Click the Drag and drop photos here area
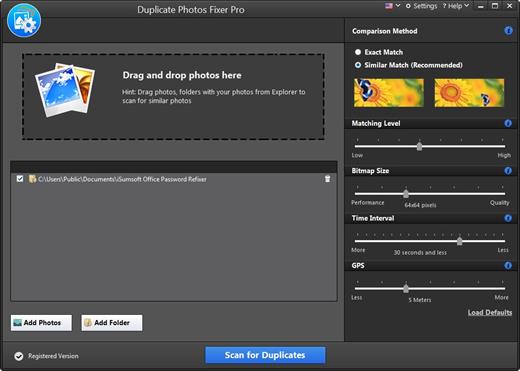This screenshot has width=520, height=371. click(173, 96)
